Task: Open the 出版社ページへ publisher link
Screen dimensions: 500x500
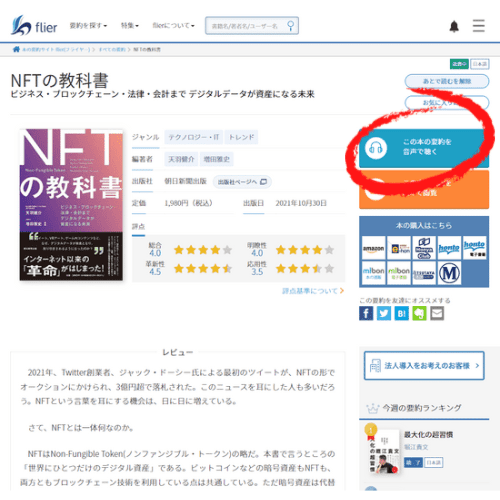Action: pyautogui.click(x=242, y=182)
